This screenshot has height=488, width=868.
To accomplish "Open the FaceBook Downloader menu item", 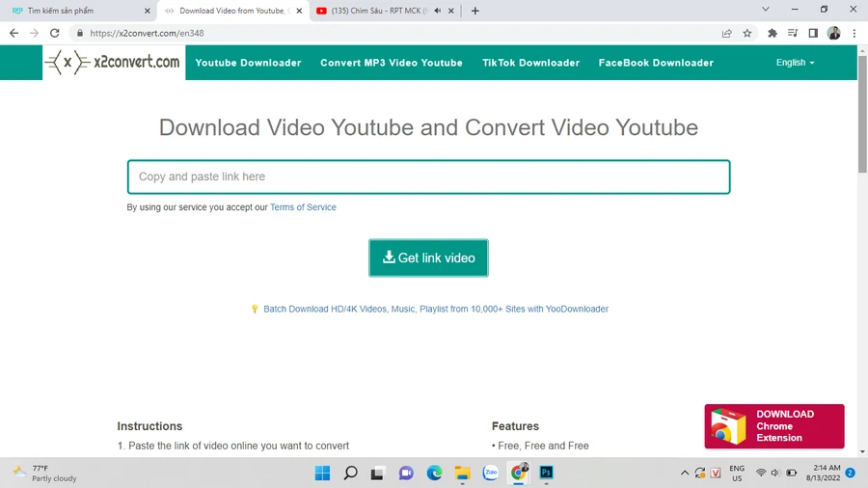I will 656,63.
